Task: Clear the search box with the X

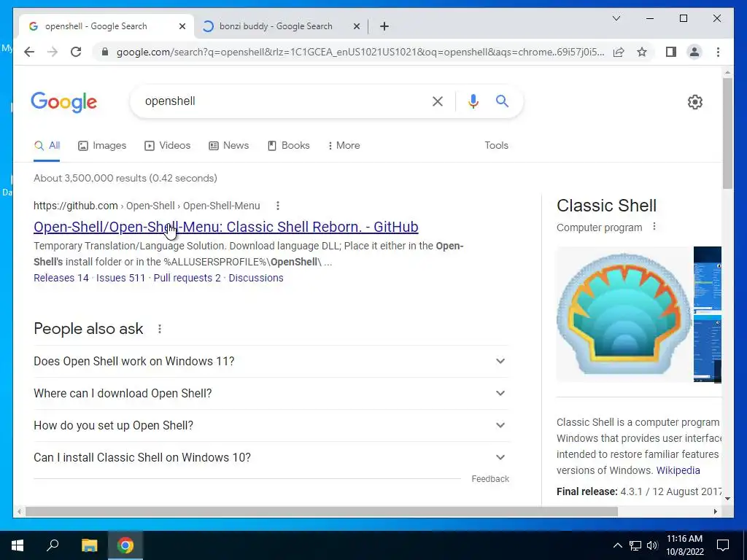Action: (x=438, y=101)
